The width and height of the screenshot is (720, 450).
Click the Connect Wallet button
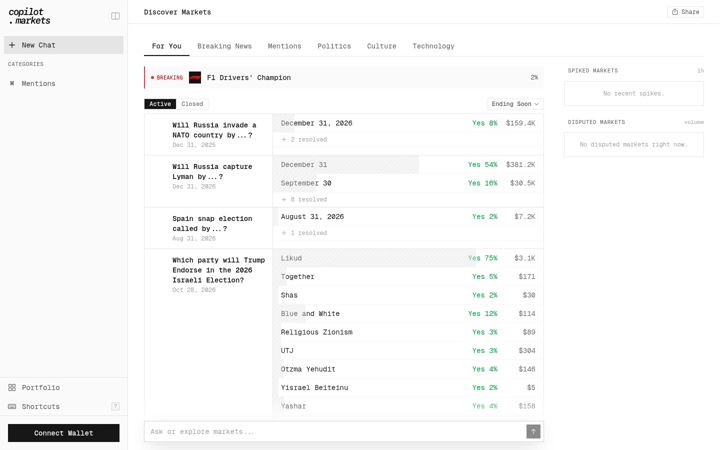click(64, 433)
